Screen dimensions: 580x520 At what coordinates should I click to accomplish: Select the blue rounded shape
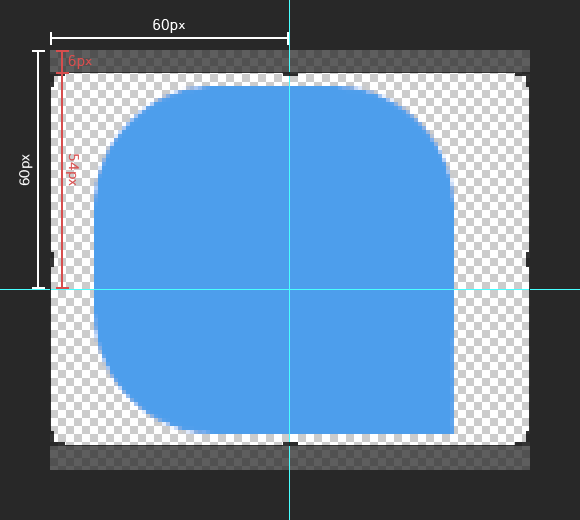[x=274, y=260]
